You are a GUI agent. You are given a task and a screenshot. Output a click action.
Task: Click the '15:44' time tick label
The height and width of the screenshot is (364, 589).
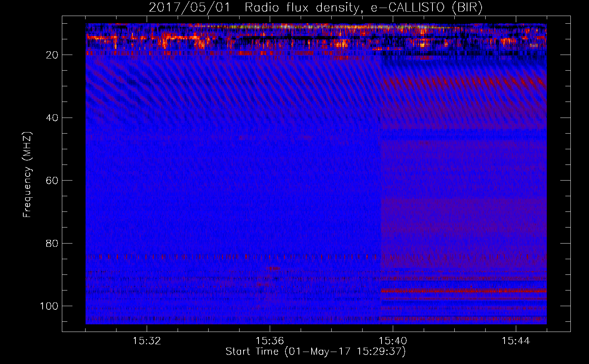pos(516,341)
